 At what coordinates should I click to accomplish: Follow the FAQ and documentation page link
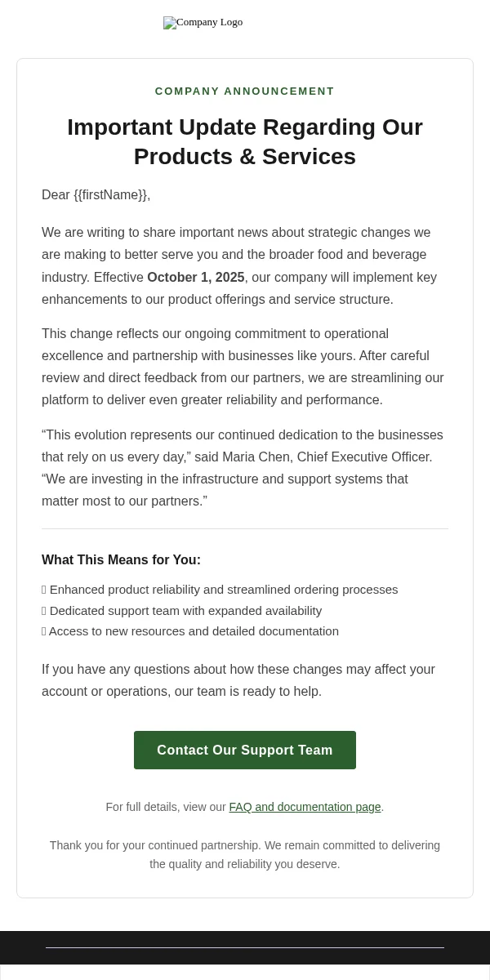point(305,807)
